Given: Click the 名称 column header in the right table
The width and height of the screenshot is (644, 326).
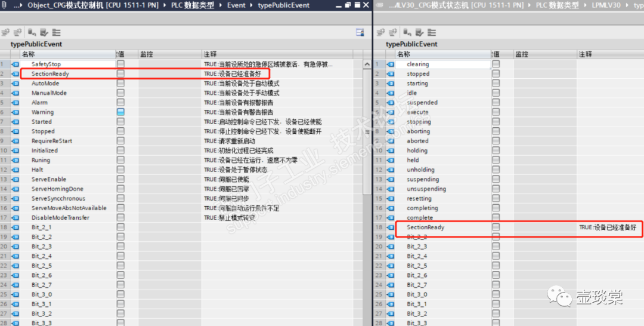Looking at the screenshot, I should pos(443,54).
